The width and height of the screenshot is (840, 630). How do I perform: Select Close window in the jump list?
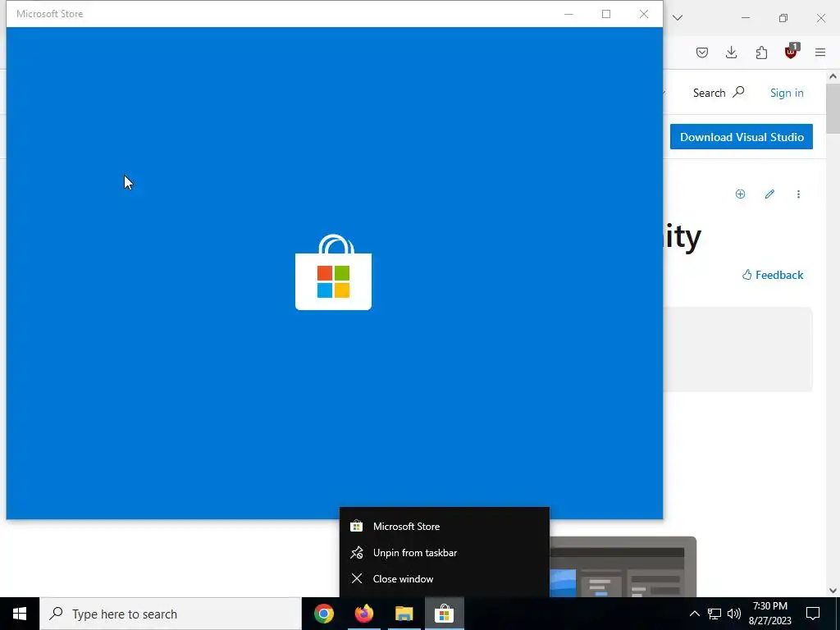pyautogui.click(x=445, y=578)
